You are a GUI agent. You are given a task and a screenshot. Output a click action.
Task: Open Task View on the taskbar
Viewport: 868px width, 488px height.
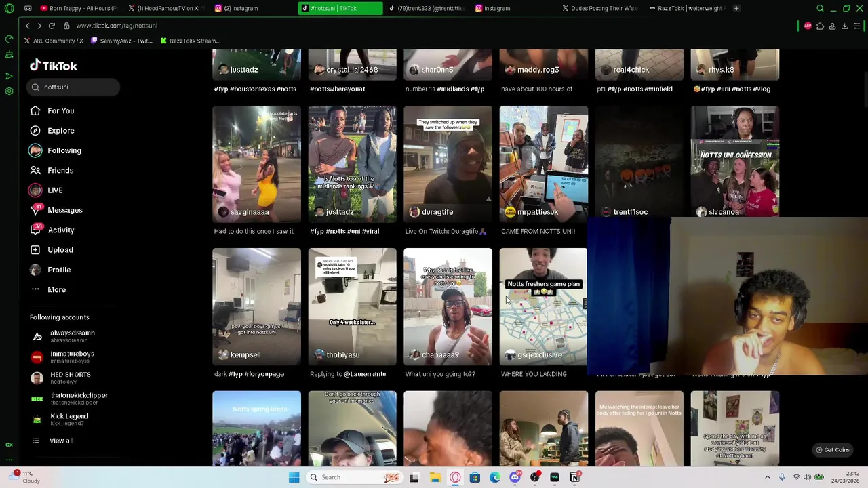[x=414, y=477]
